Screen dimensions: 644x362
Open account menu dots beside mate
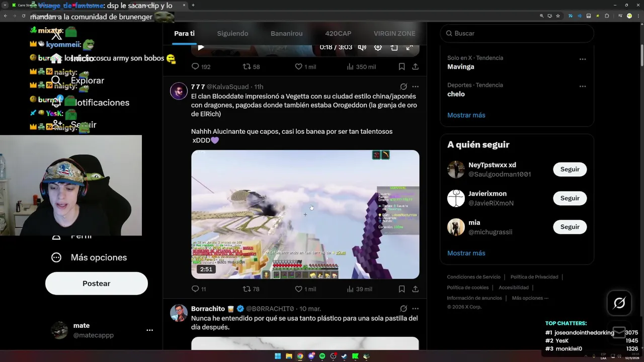point(149,330)
